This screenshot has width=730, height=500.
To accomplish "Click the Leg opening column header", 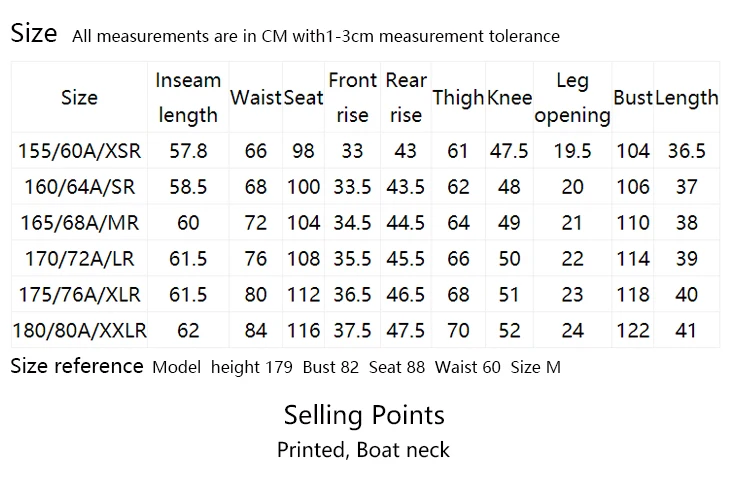I will (572, 98).
